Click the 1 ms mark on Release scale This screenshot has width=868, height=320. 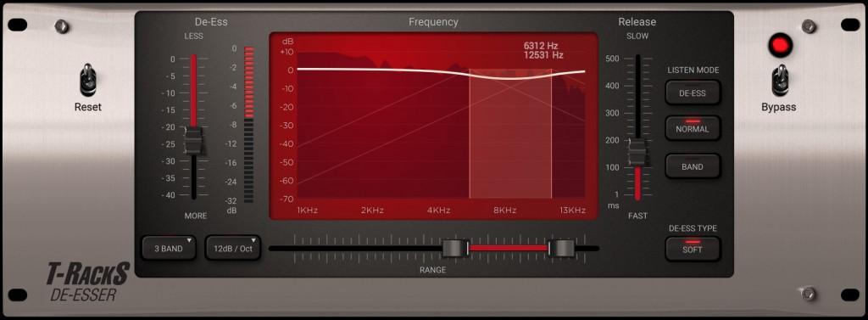click(x=616, y=194)
